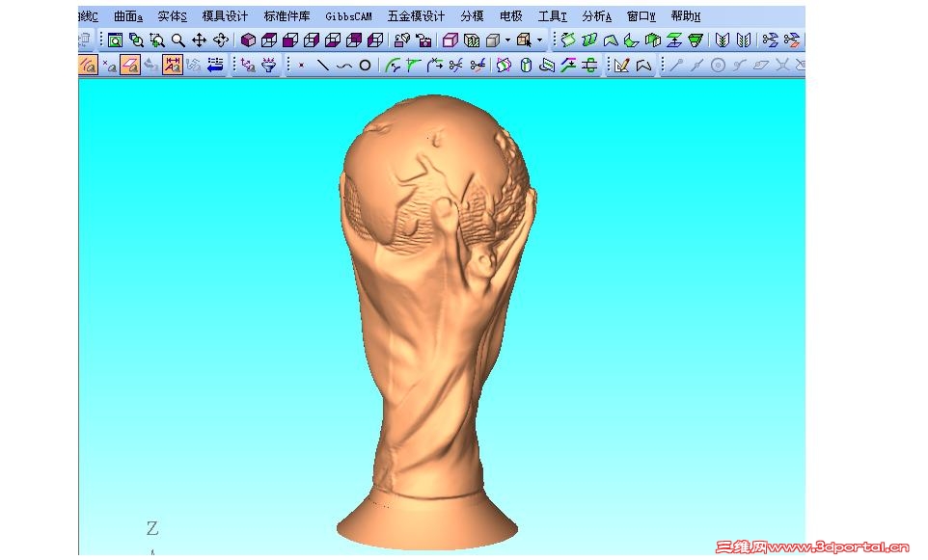Viewport: 928px width, 560px height.
Task: Click the pink outlined cube icon
Action: click(450, 40)
